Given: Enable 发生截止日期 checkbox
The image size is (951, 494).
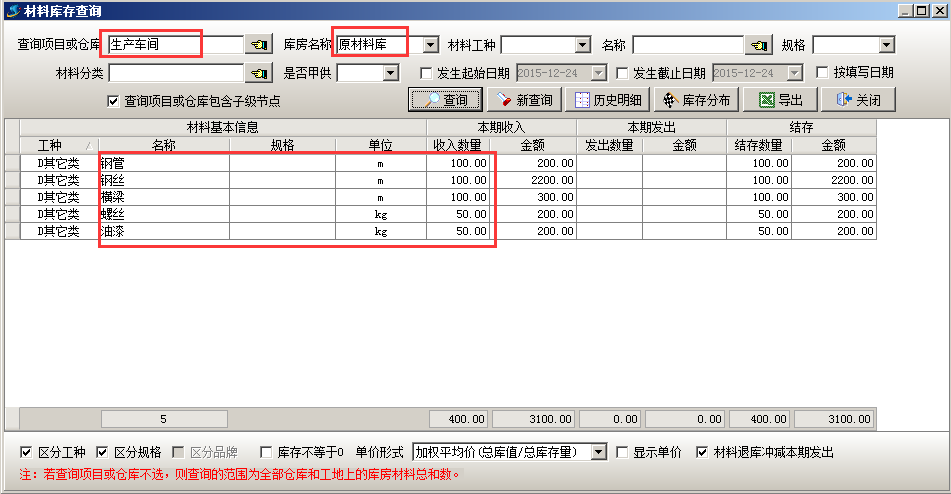Looking at the screenshot, I should pos(622,73).
